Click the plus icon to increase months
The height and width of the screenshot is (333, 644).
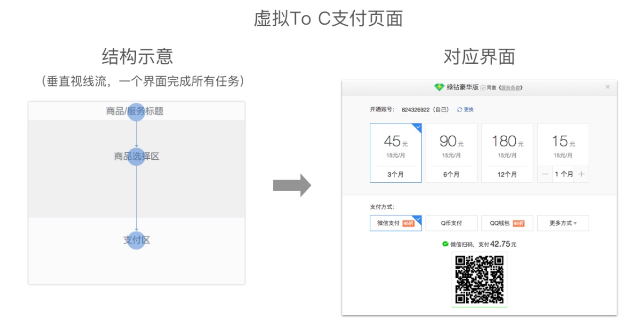coord(581,174)
